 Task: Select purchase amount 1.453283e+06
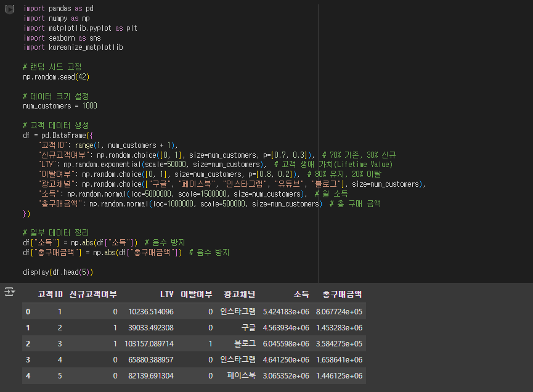pyautogui.click(x=340, y=327)
